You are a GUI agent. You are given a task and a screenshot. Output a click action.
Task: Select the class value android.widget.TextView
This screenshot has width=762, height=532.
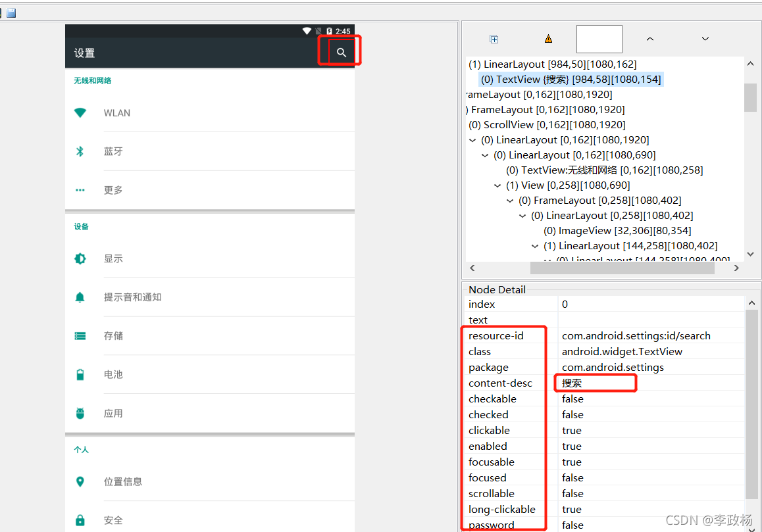click(622, 351)
